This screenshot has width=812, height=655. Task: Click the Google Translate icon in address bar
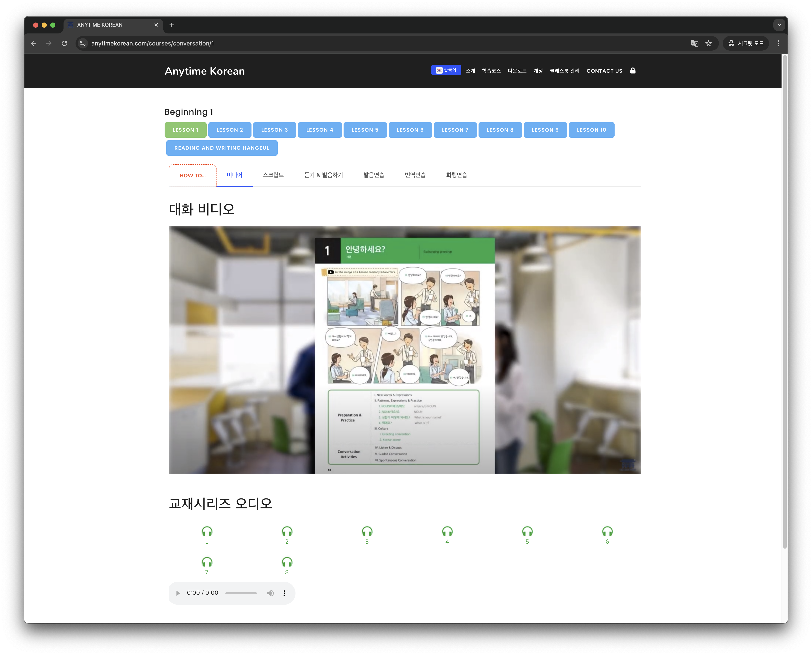(x=694, y=43)
